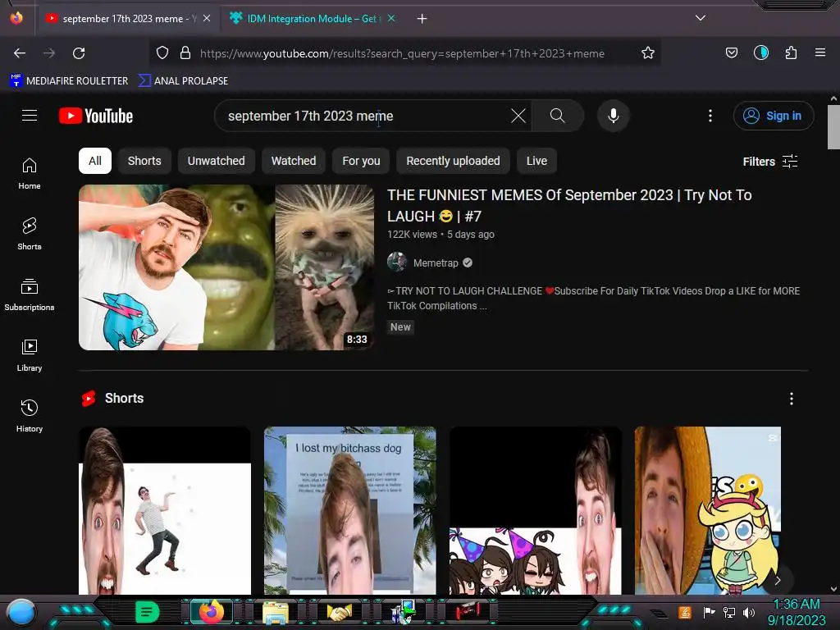Open Short with party hat characters

[535, 510]
